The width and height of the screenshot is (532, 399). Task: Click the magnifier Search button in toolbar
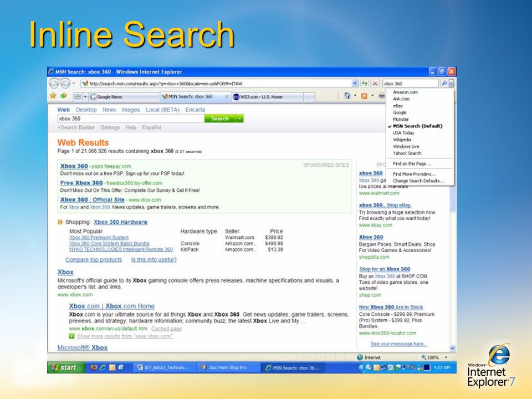(444, 83)
